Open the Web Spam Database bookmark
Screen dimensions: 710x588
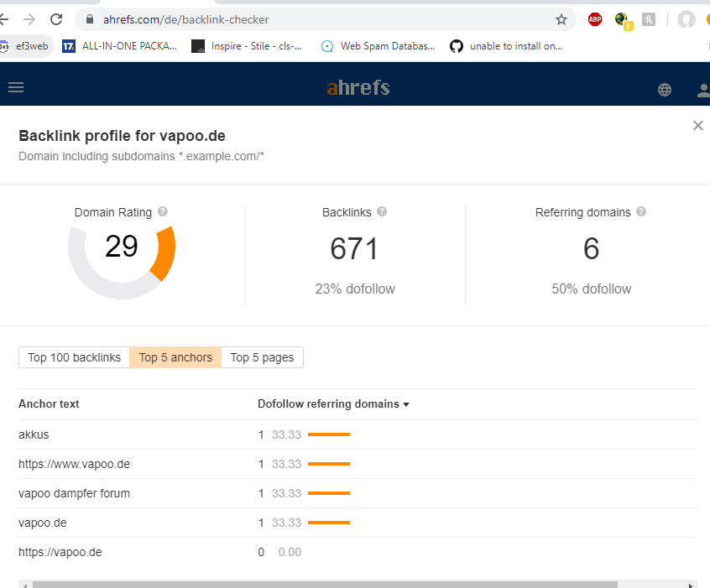378,46
